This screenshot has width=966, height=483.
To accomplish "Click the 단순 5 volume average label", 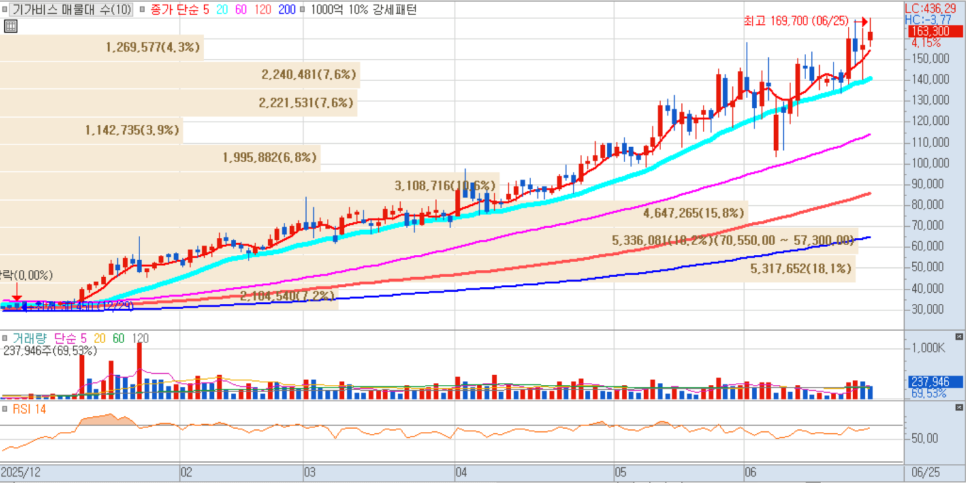I will 70,338.
